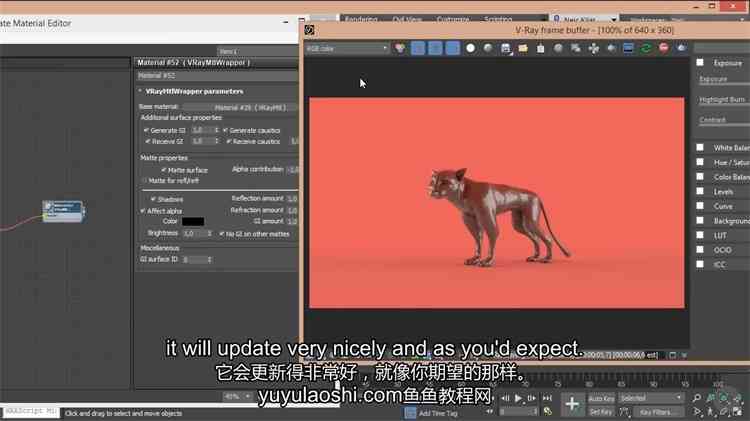
Task: Toggle Exposure checkbox in color corrections
Action: click(x=700, y=63)
